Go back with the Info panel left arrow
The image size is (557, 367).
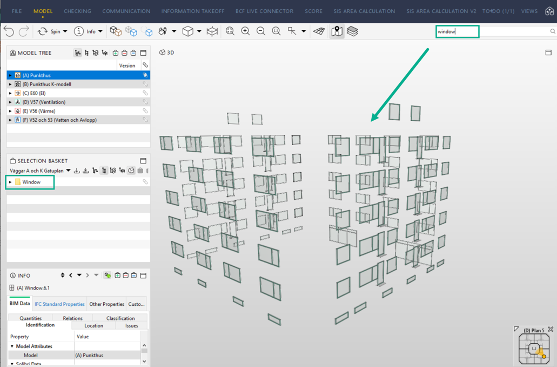71,275
